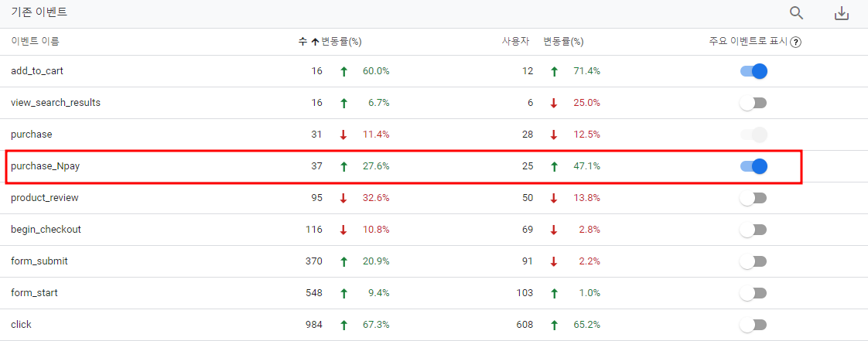Click the 12.5% user change for purchase

587,134
